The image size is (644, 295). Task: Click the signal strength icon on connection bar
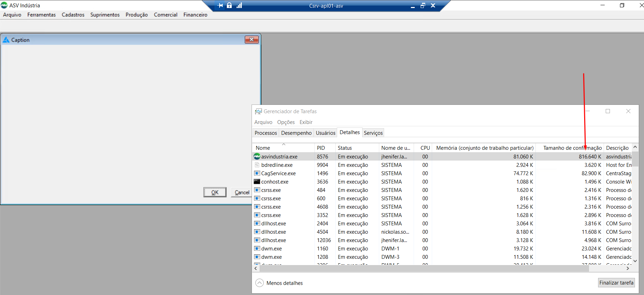coord(239,6)
